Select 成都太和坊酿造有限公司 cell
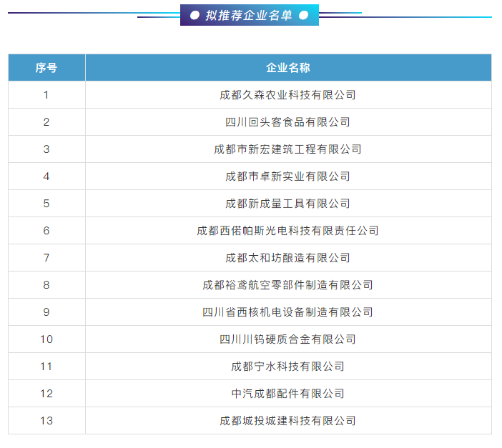502x448 pixels. tap(287, 258)
